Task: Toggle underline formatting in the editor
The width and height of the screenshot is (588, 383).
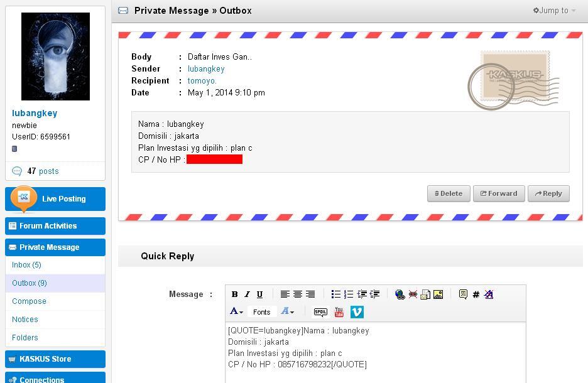Action: click(259, 294)
